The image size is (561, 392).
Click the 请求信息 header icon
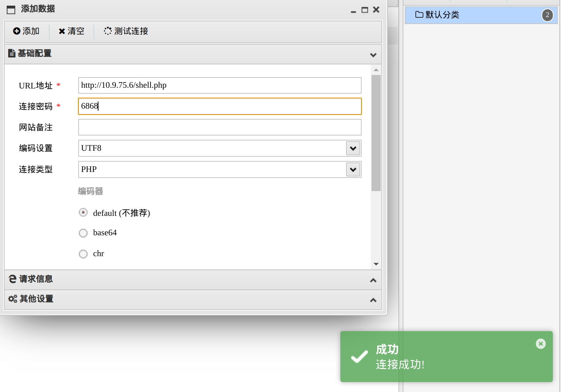point(12,279)
